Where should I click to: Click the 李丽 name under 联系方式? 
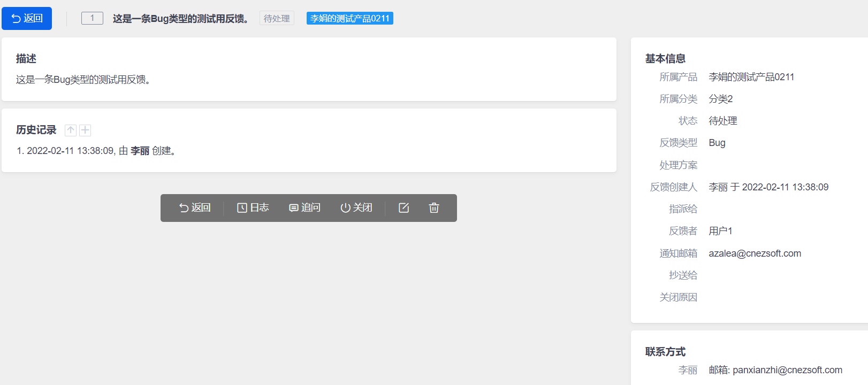point(688,370)
